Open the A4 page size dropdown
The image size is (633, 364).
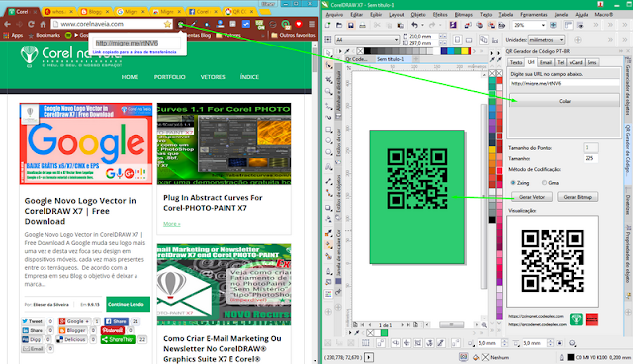[x=367, y=40]
